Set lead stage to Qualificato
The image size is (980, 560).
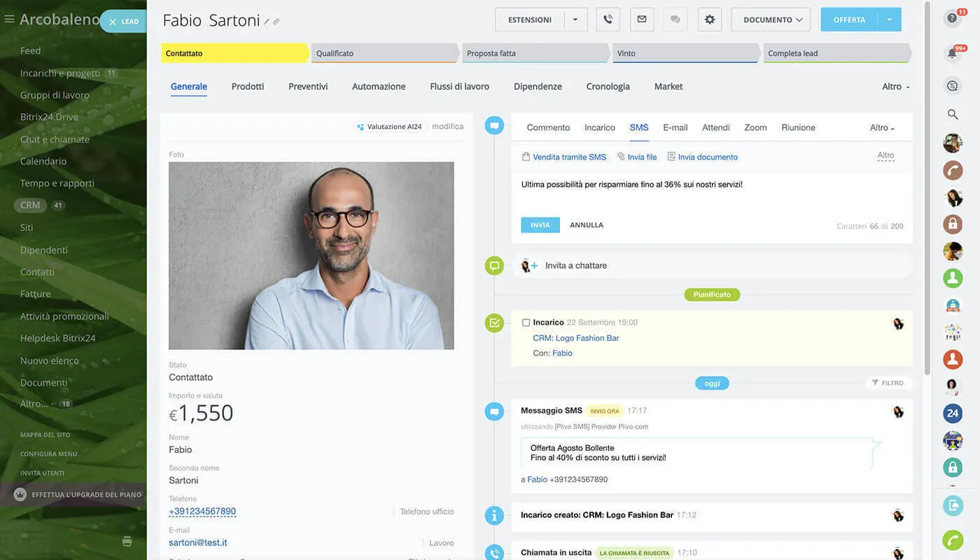click(x=385, y=53)
